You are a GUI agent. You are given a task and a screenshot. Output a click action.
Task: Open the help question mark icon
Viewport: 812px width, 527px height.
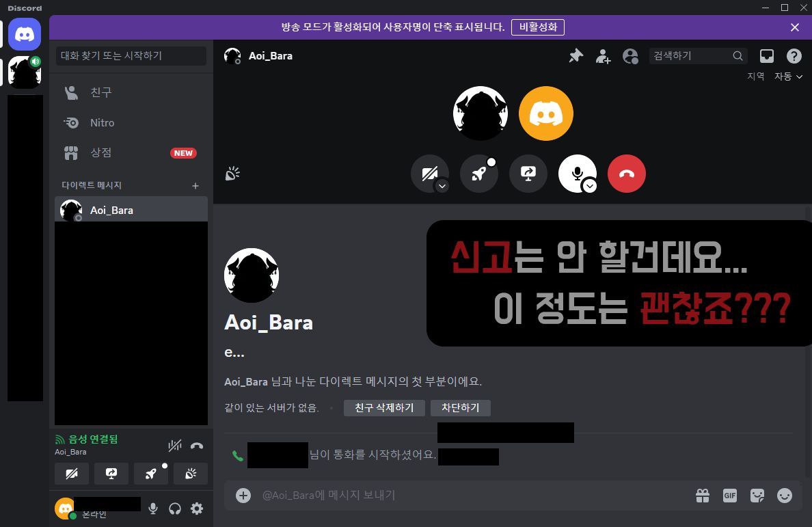(x=794, y=56)
